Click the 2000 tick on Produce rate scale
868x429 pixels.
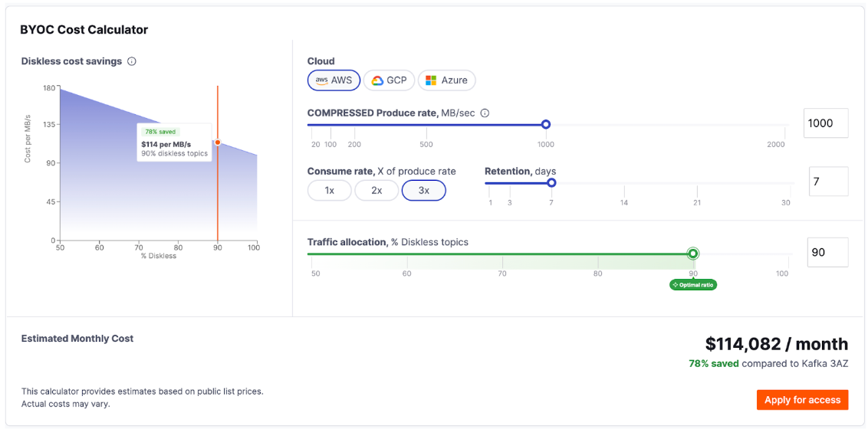coord(776,144)
